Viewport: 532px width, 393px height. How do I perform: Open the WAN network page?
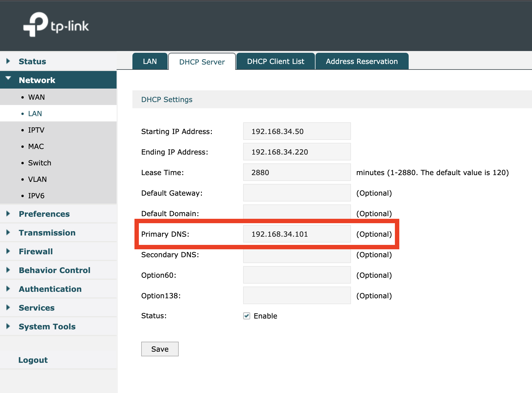pyautogui.click(x=36, y=97)
